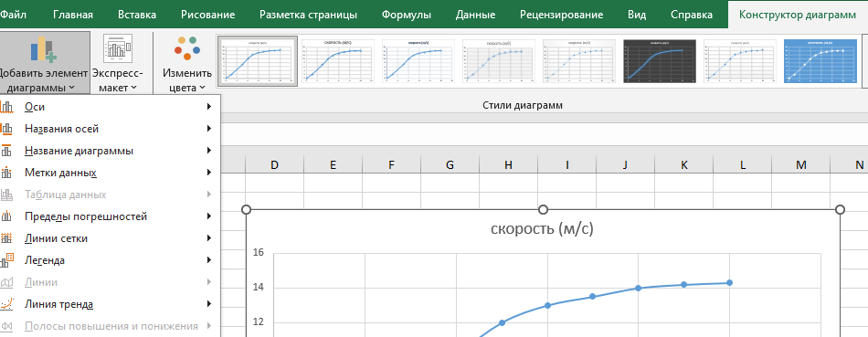
Task: Select the Конструктор диаграмм tab
Action: pos(798,15)
